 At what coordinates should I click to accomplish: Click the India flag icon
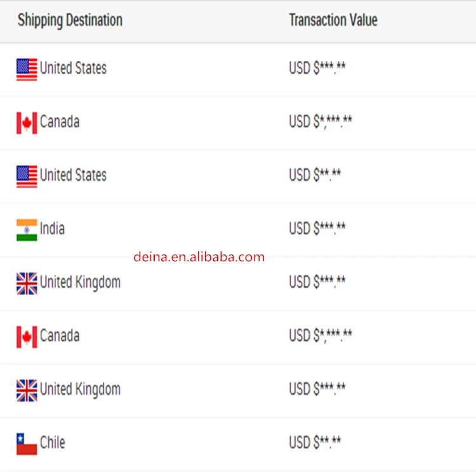[x=27, y=230]
